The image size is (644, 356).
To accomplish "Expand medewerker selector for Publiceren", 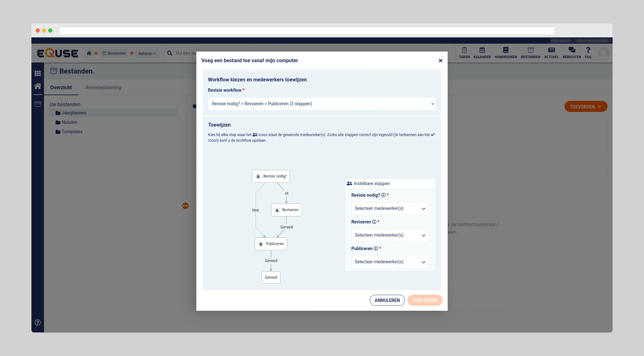I will [390, 262].
